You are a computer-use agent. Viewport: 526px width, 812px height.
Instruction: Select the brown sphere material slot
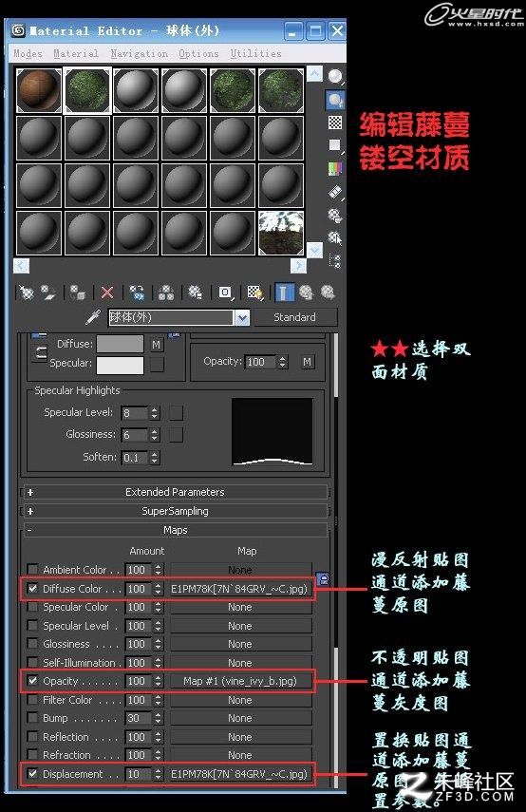click(38, 90)
